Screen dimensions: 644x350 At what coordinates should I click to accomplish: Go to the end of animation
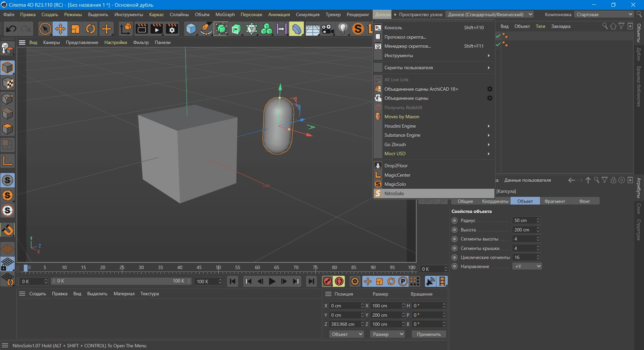311,281
